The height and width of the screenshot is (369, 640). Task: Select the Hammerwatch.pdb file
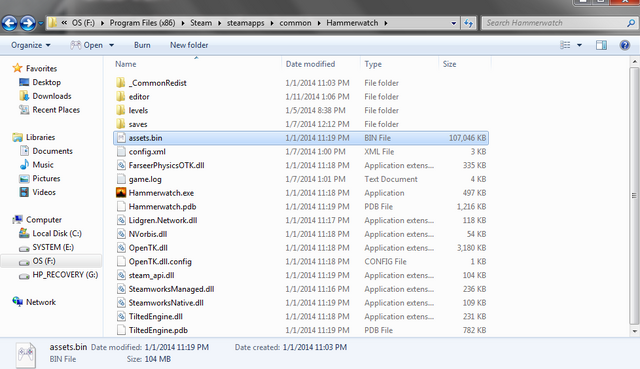pyautogui.click(x=162, y=207)
